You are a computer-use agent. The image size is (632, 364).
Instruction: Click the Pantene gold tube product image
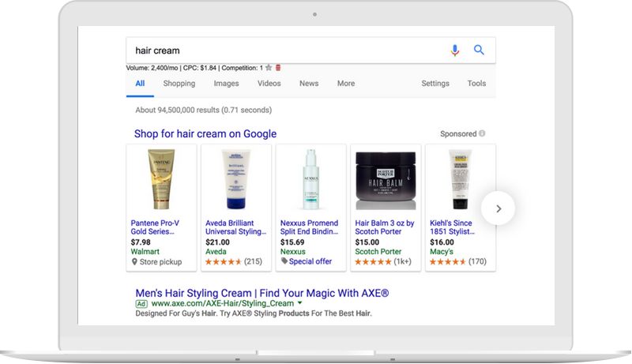coord(161,179)
